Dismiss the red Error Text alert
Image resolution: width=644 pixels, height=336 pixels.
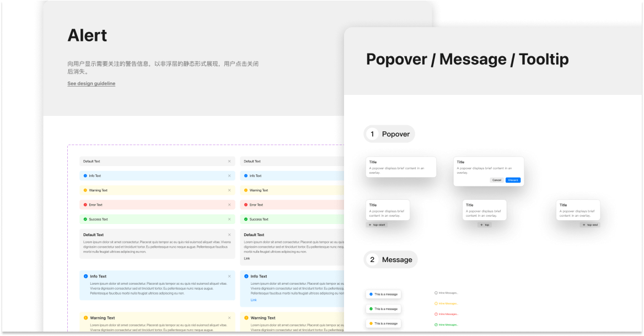[229, 205]
